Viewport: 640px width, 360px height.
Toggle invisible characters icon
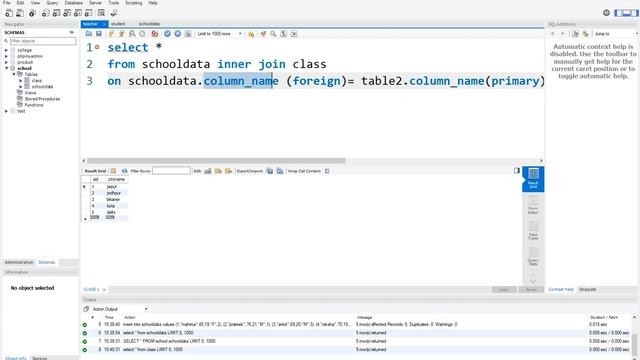click(x=283, y=34)
